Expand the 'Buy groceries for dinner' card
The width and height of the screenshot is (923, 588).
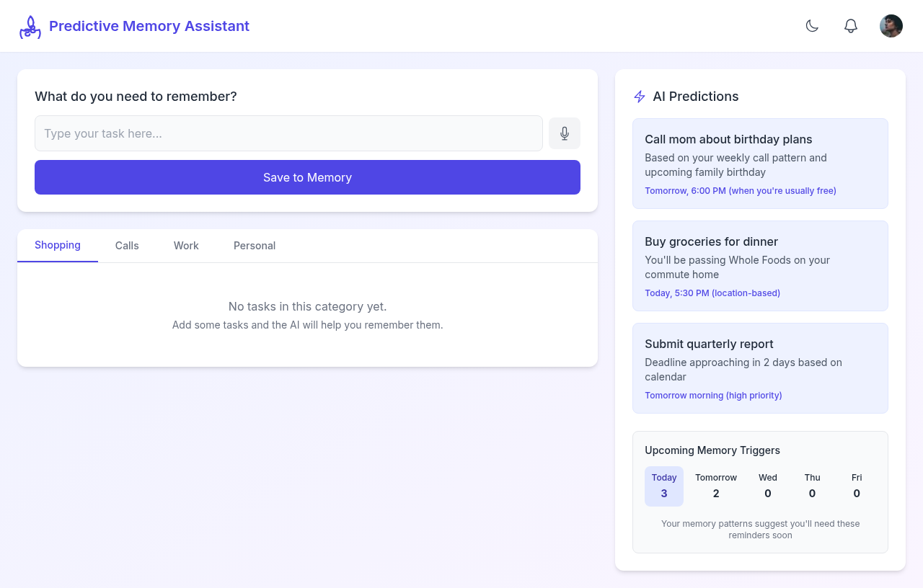click(x=760, y=265)
